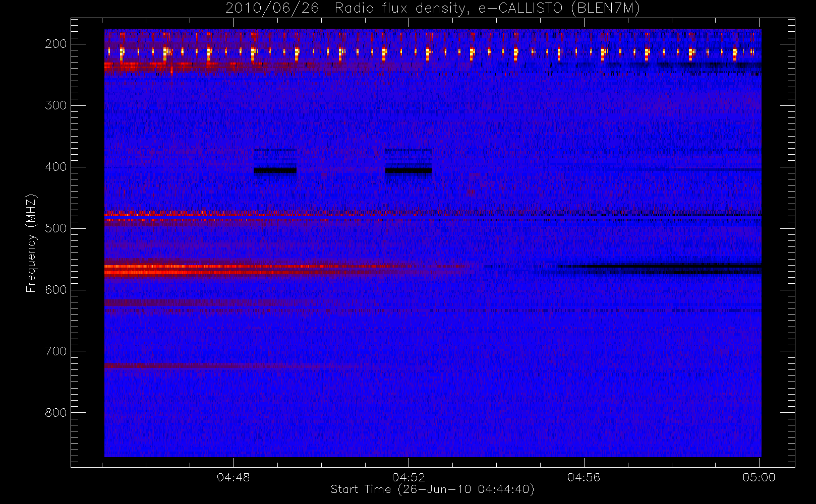Click the 04:48 time tick label

click(233, 477)
